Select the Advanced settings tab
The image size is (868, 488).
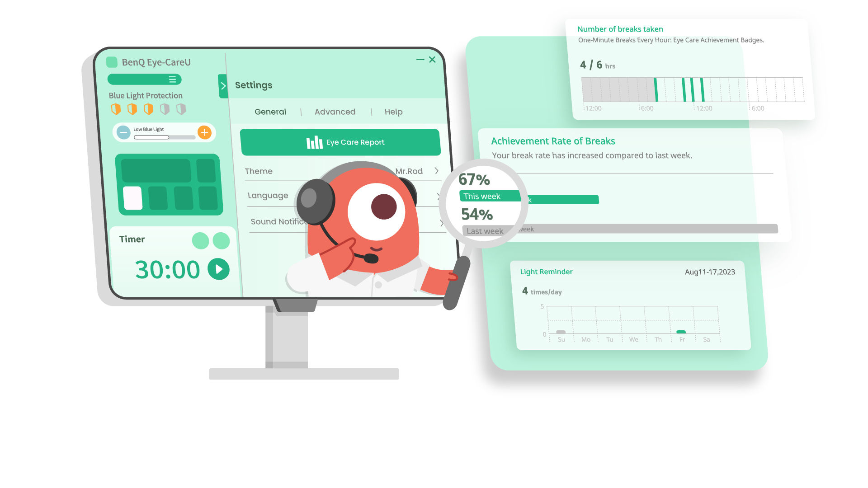pyautogui.click(x=335, y=112)
